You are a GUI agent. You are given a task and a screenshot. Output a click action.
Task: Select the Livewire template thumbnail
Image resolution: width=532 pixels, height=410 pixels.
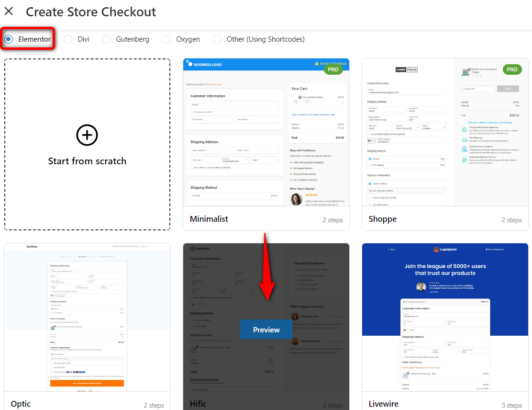tap(445, 317)
